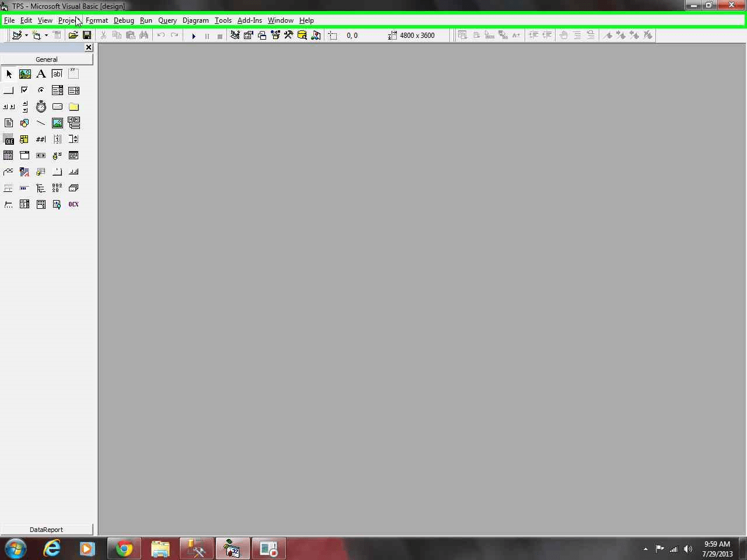Start the program with the Run arrow
This screenshot has width=747, height=560.
[x=194, y=36]
